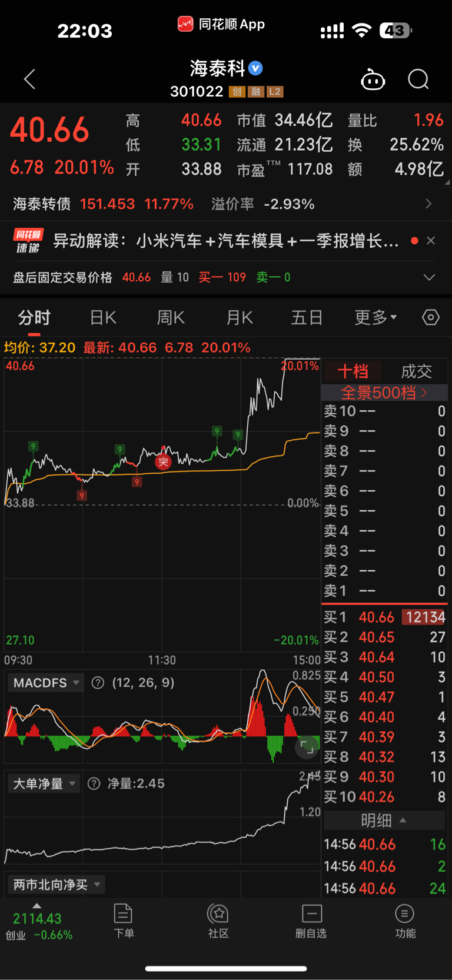452x980 pixels.
Task: Tap 卖1 empty ask row
Action: (384, 590)
